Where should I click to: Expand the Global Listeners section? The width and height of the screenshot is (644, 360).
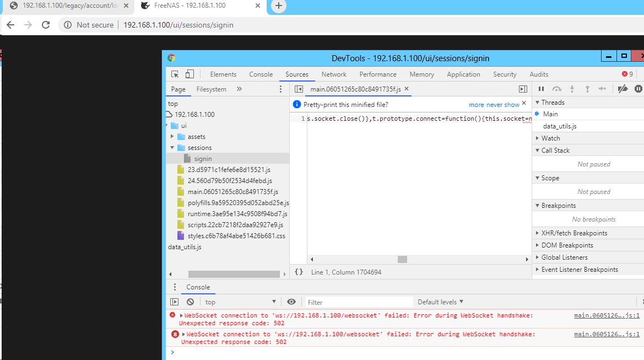[537, 257]
